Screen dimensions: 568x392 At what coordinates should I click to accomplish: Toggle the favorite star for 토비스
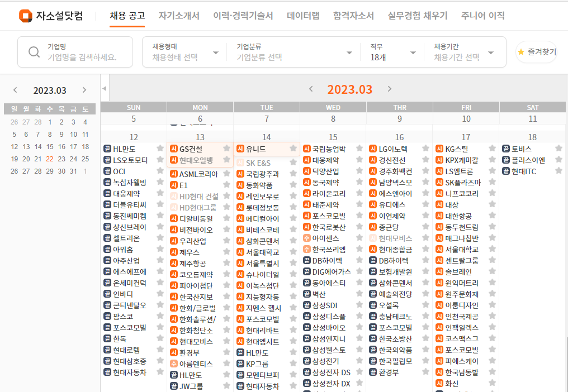pyautogui.click(x=559, y=148)
